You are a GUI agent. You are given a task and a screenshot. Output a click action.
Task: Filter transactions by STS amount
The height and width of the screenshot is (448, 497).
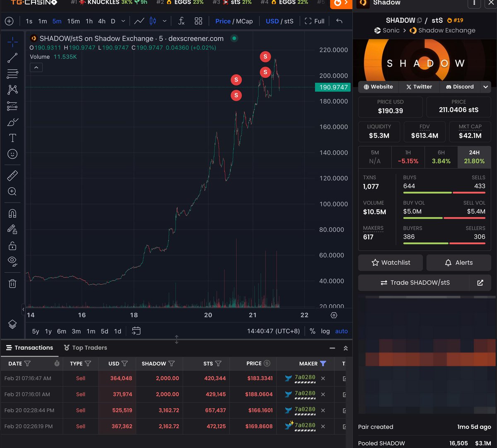pyautogui.click(x=218, y=364)
